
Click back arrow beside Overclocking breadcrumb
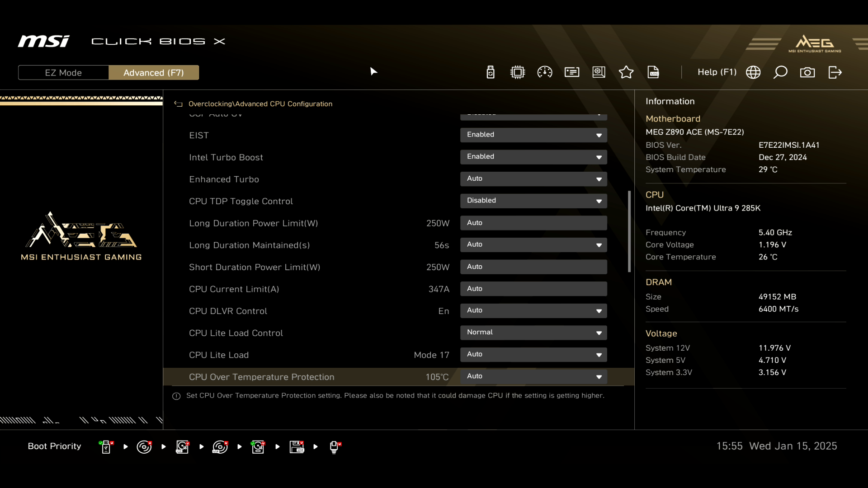(179, 104)
